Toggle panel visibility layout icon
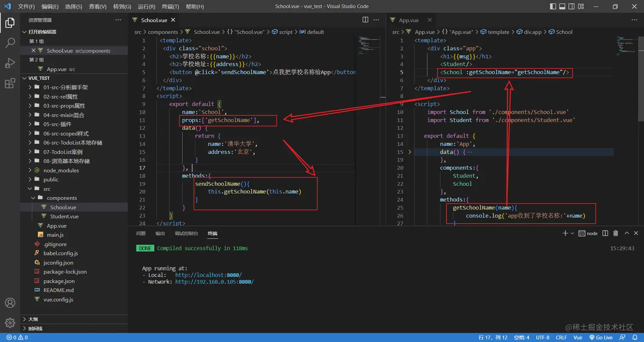The height and width of the screenshot is (342, 644). pos(562,6)
